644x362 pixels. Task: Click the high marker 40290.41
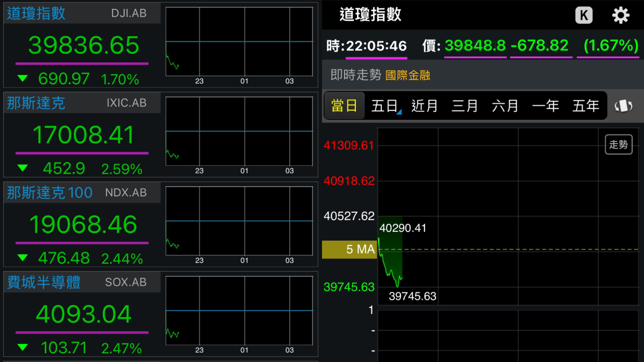click(x=403, y=228)
